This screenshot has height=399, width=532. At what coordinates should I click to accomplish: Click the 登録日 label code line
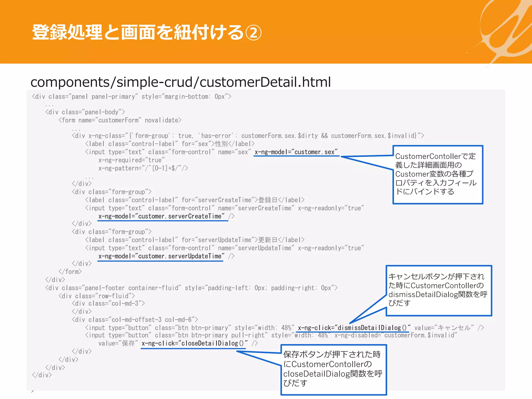click(195, 200)
